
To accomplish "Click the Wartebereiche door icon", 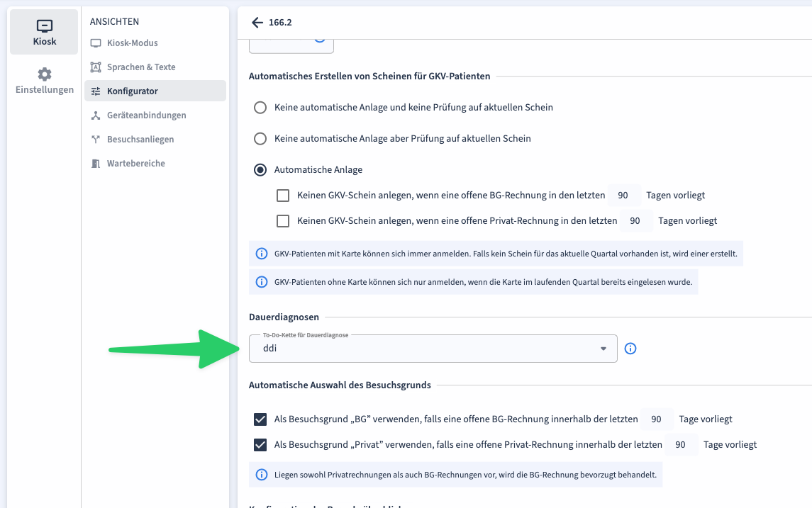I will (x=96, y=164).
